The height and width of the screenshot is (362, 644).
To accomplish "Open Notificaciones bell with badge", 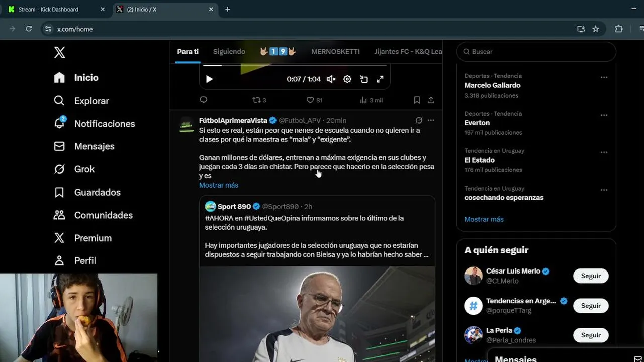I will pos(94,123).
